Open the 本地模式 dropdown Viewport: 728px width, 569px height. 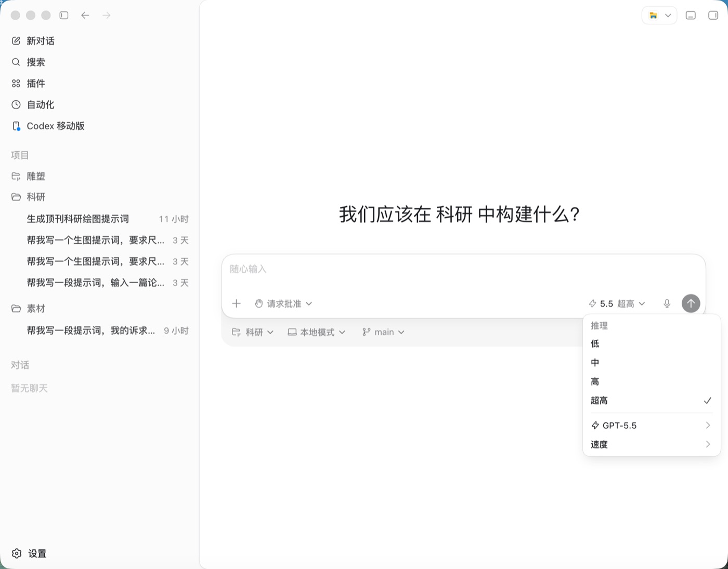[317, 332]
